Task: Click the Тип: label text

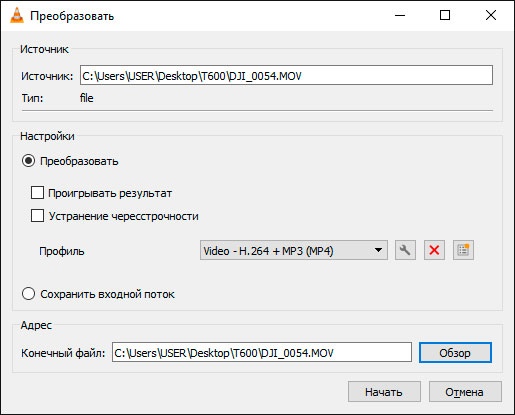Action: coord(32,98)
